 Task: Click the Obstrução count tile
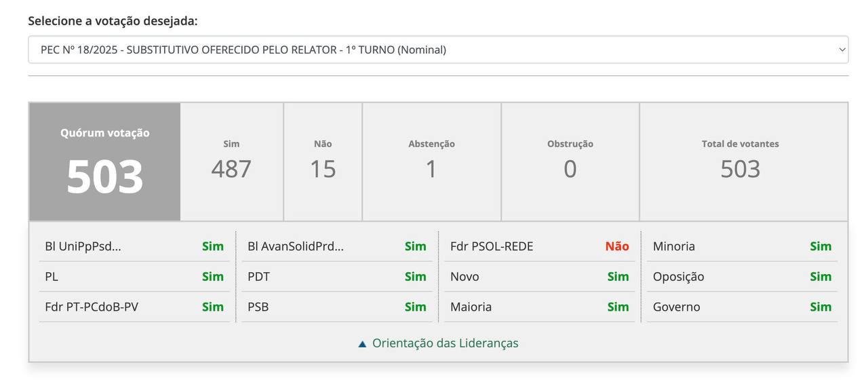570,162
